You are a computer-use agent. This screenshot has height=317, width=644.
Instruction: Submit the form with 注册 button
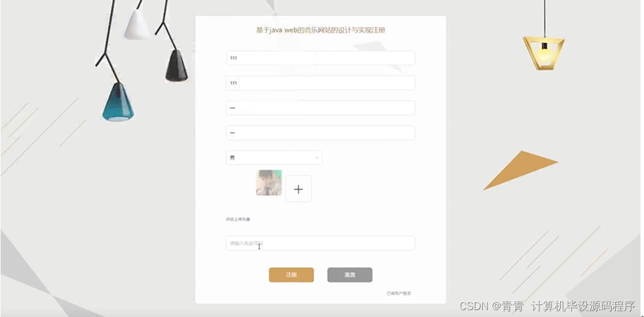click(291, 275)
